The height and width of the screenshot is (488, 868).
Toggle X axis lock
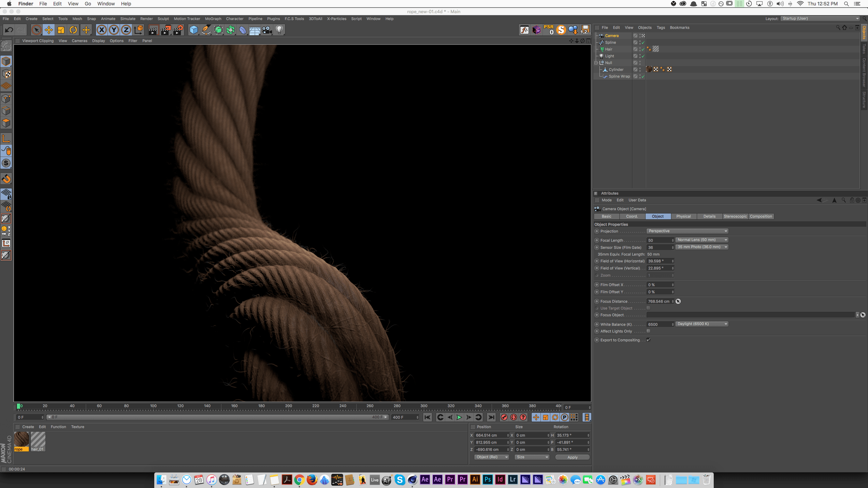(101, 30)
